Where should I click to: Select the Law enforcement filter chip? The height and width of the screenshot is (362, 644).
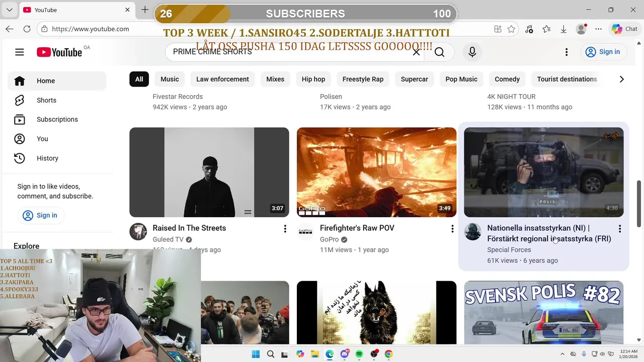pyautogui.click(x=222, y=79)
